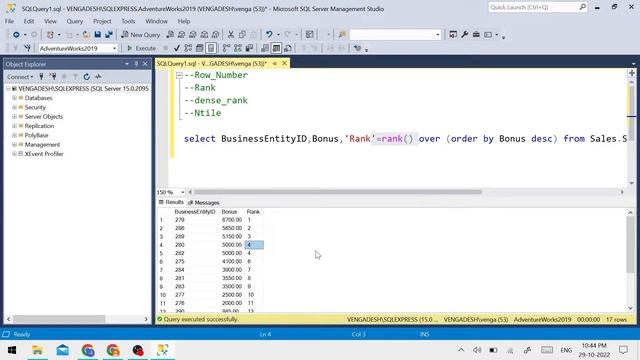Toggle Include Live Query Statistics
The width and height of the screenshot is (640, 360).
[x=238, y=48]
